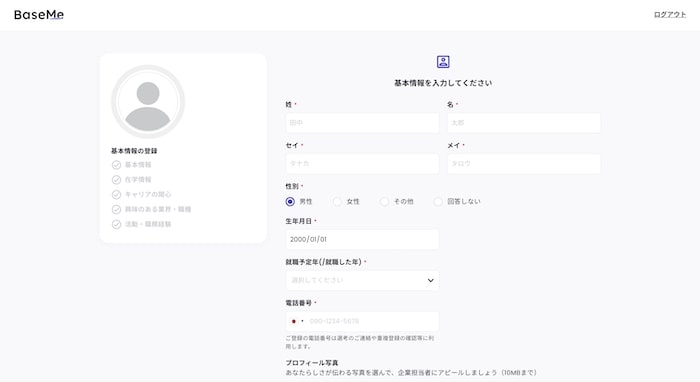Select the 回答しない radio button
700x382 pixels.
pyautogui.click(x=438, y=202)
